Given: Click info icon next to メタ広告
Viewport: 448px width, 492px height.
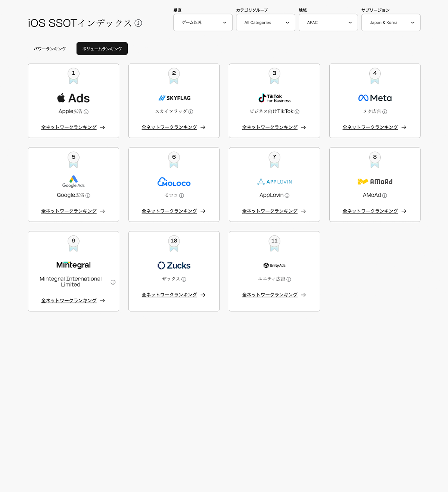Looking at the screenshot, I should (x=385, y=112).
